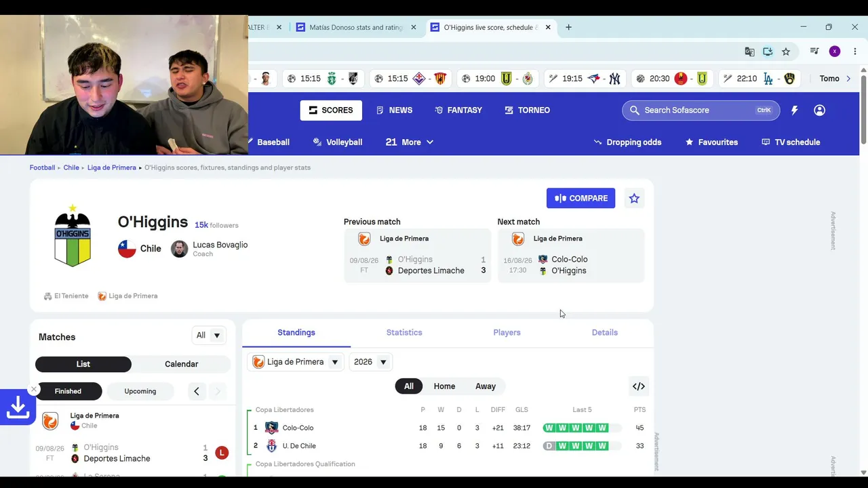Expand the 2026 season dropdown
The image size is (868, 488).
[370, 362]
